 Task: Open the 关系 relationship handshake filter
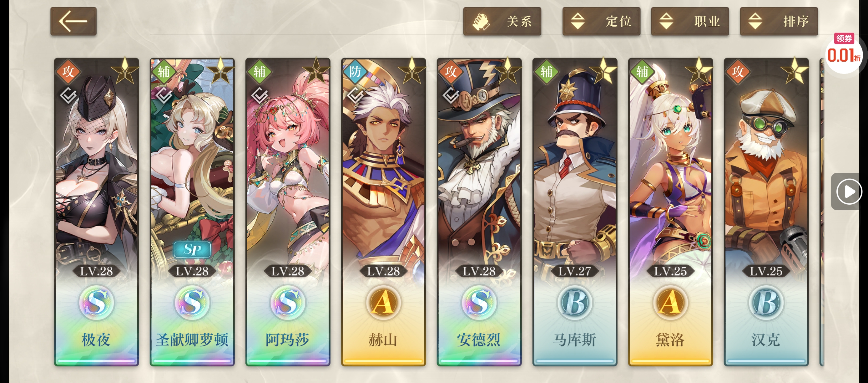tap(502, 21)
